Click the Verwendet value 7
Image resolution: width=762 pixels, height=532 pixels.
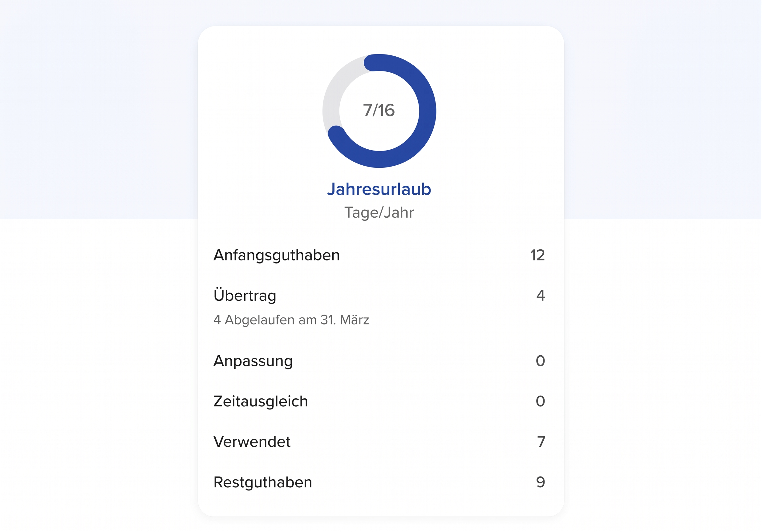[x=541, y=442]
